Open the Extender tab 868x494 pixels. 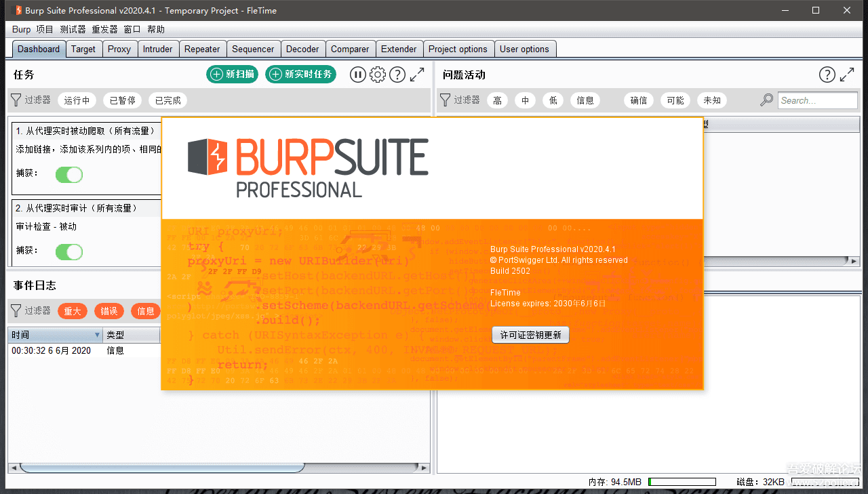click(399, 49)
